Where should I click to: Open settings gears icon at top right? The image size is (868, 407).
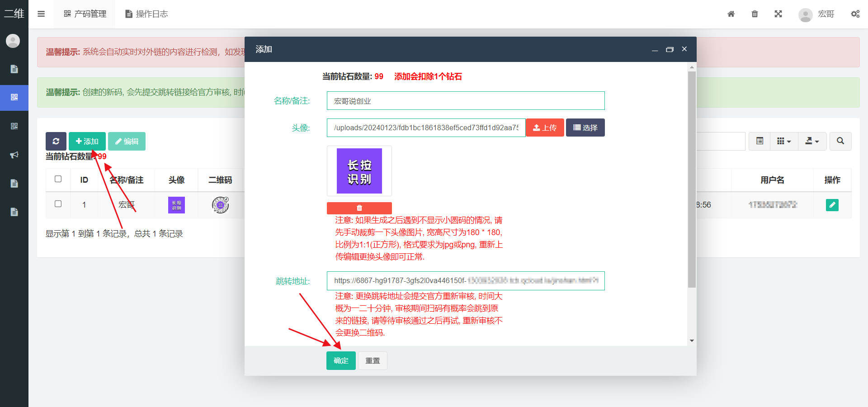855,14
